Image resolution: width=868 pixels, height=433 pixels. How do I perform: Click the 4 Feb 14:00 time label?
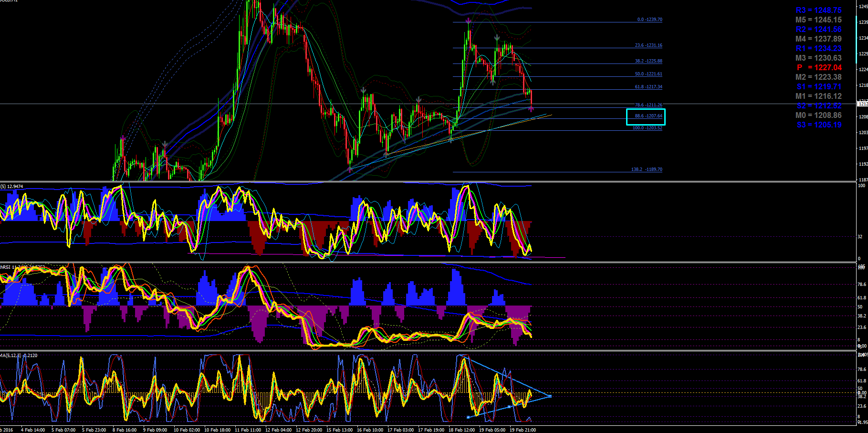pyautogui.click(x=33, y=430)
